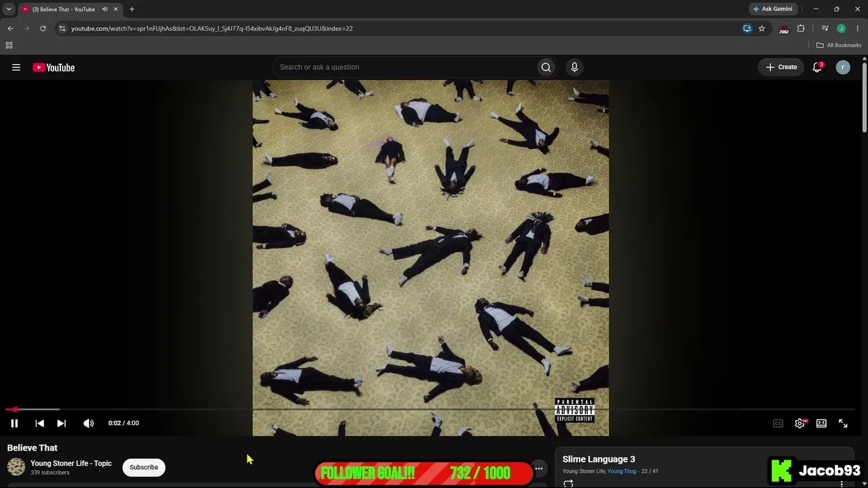The height and width of the screenshot is (488, 868).
Task: Install the app from the address bar
Action: click(x=747, y=28)
